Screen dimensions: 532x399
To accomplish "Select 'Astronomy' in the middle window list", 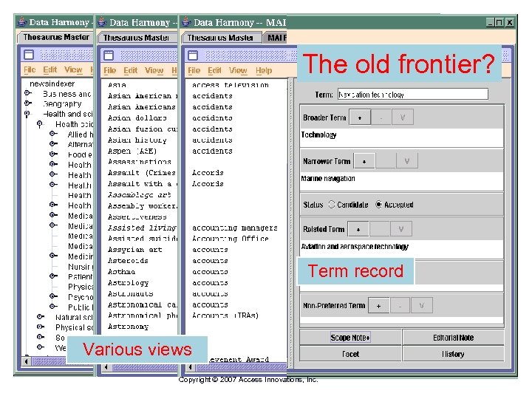I will [128, 327].
